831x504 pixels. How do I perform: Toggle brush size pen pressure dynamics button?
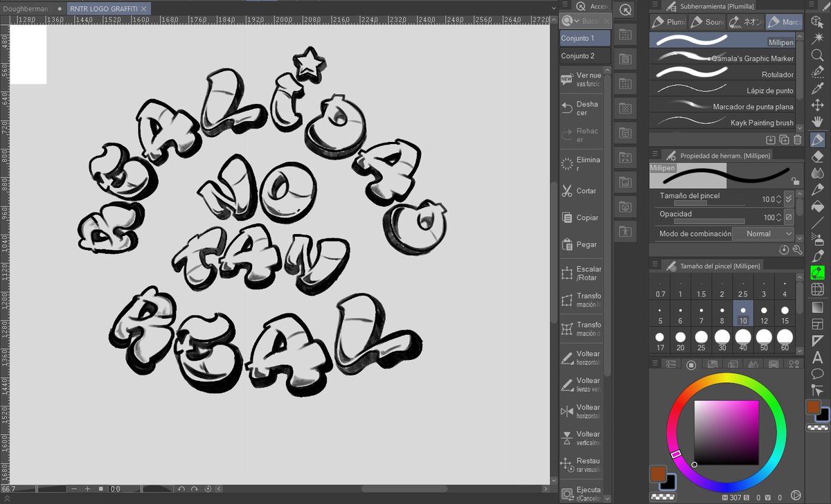pos(789,199)
